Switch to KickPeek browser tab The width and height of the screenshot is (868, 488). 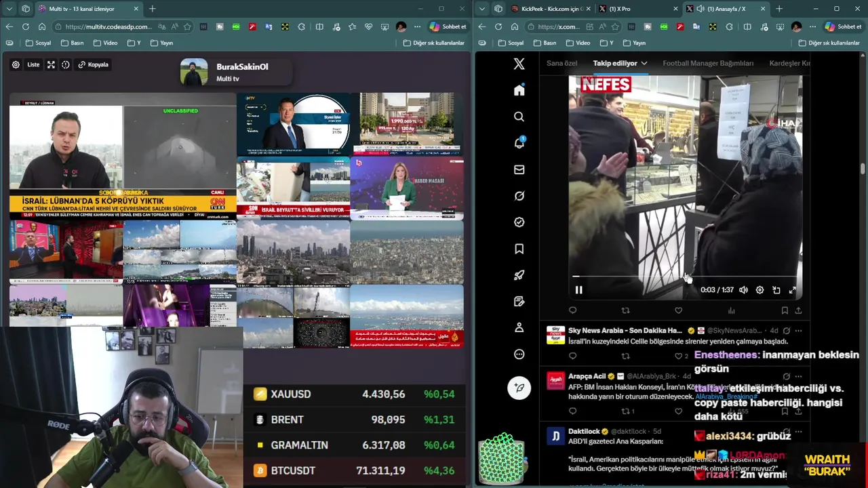coord(551,9)
